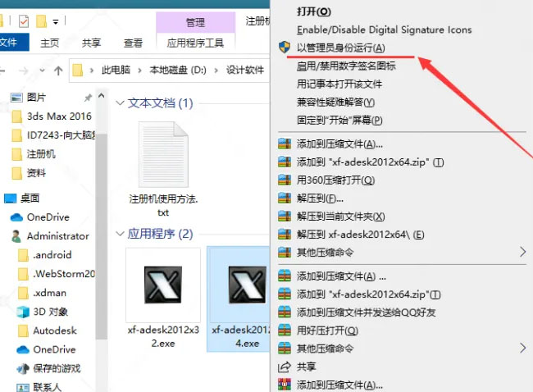This screenshot has width=533, height=392.
Task: Switch to 共享 ribbon tab
Action: pyautogui.click(x=92, y=43)
